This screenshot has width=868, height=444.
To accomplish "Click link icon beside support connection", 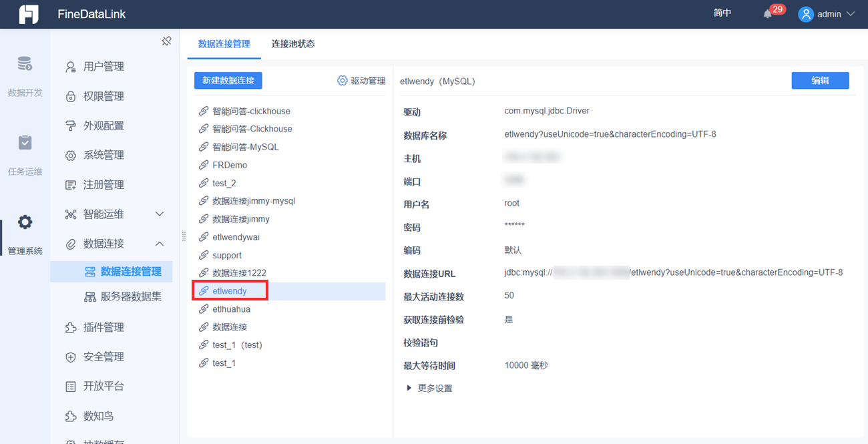I will pyautogui.click(x=204, y=255).
